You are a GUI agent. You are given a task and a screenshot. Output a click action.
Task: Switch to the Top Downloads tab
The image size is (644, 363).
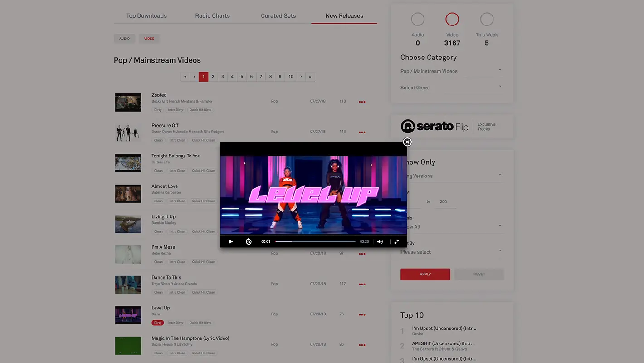pos(146,16)
